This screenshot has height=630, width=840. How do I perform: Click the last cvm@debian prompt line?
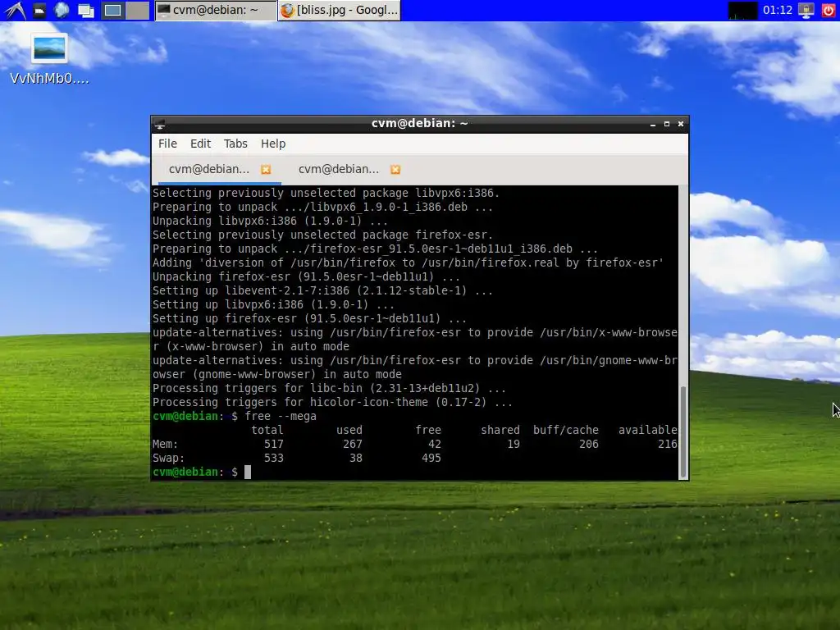[x=195, y=472]
